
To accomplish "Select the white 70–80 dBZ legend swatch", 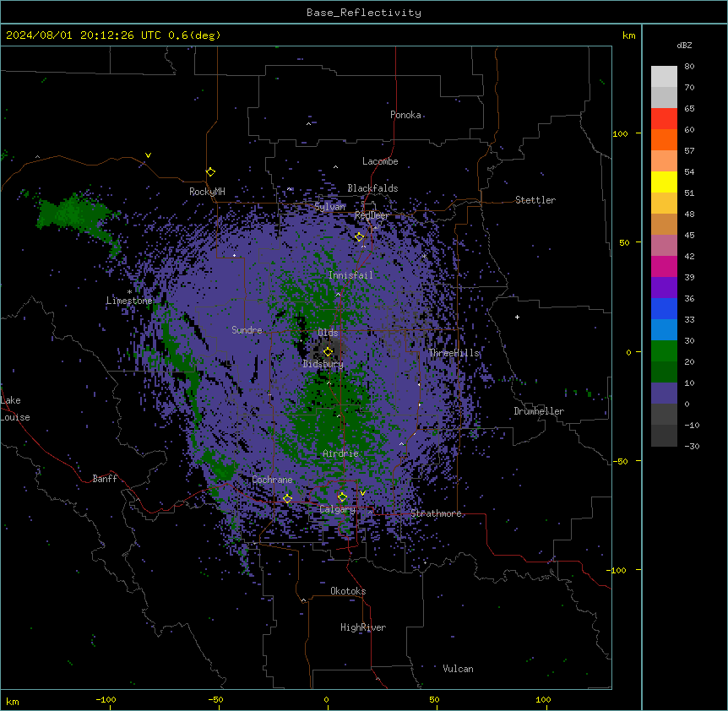I will pos(664,77).
